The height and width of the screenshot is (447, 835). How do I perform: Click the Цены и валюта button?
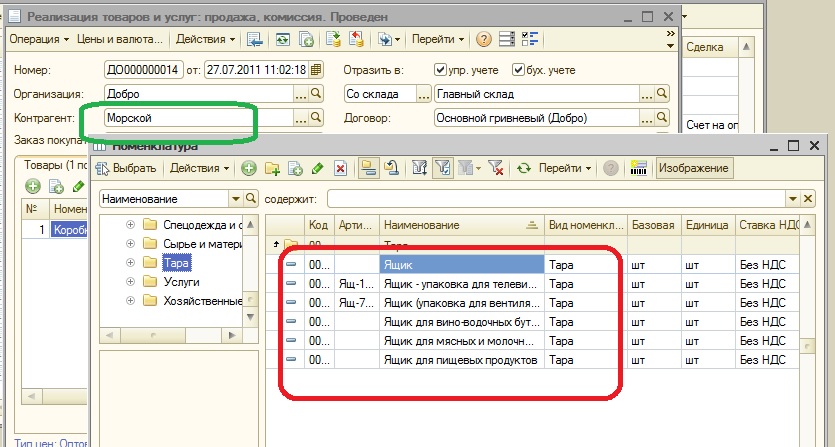coord(121,40)
